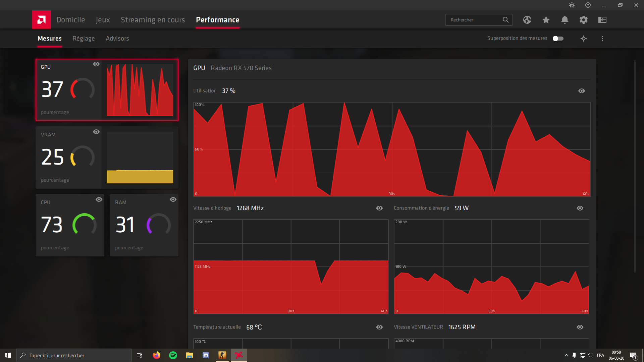Click the GPU panel vertical scrollbar

click(x=635, y=167)
